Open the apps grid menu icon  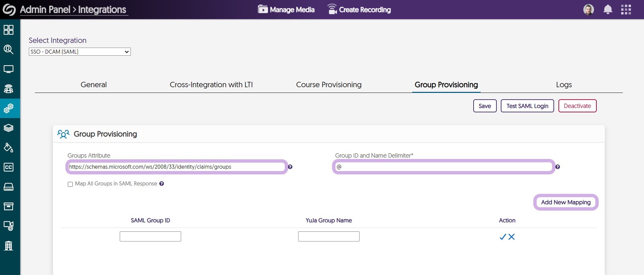[626, 9]
